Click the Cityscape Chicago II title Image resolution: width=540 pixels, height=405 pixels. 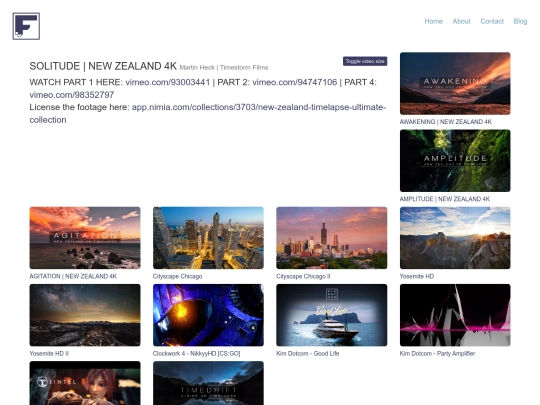coord(303,276)
